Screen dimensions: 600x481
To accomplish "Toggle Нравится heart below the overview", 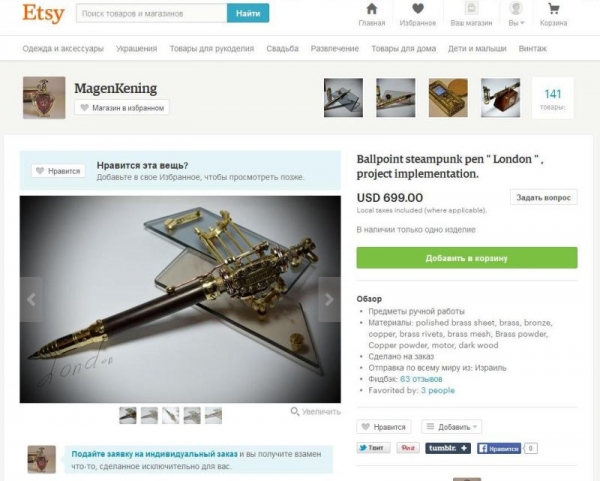I will [384, 427].
